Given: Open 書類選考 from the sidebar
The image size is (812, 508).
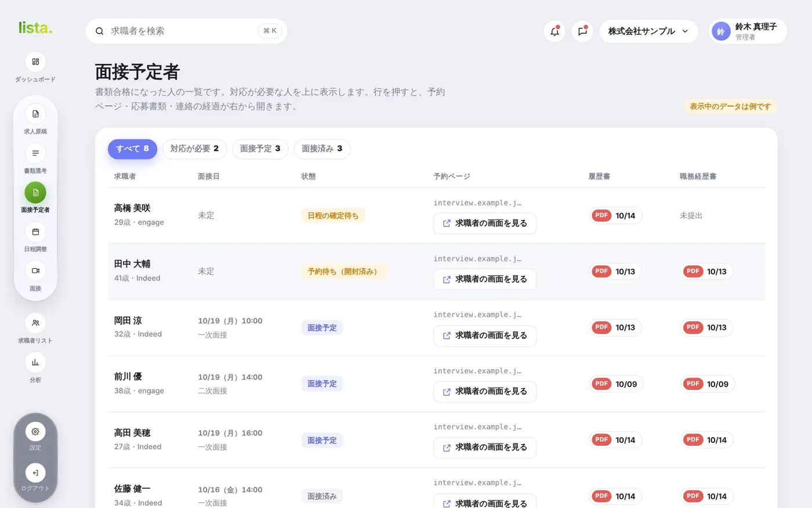Looking at the screenshot, I should 35,153.
